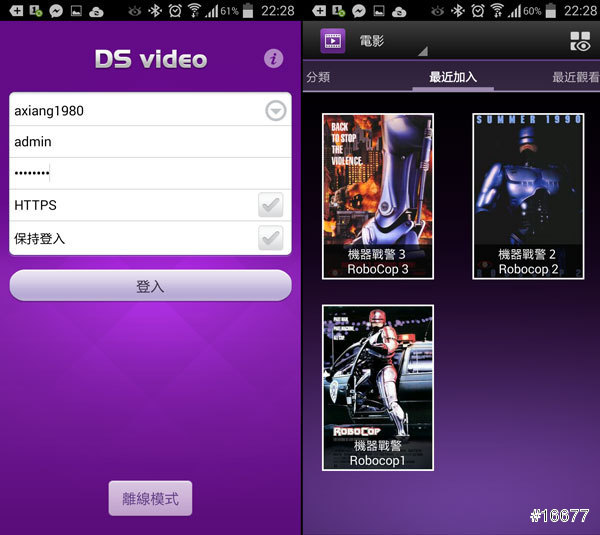The height and width of the screenshot is (535, 600).
Task: Tap the Bluetooth icon in left status bar
Action: [155, 11]
